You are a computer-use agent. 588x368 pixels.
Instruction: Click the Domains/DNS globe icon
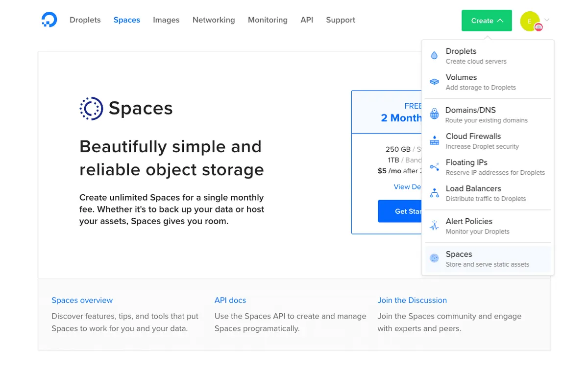pos(434,115)
